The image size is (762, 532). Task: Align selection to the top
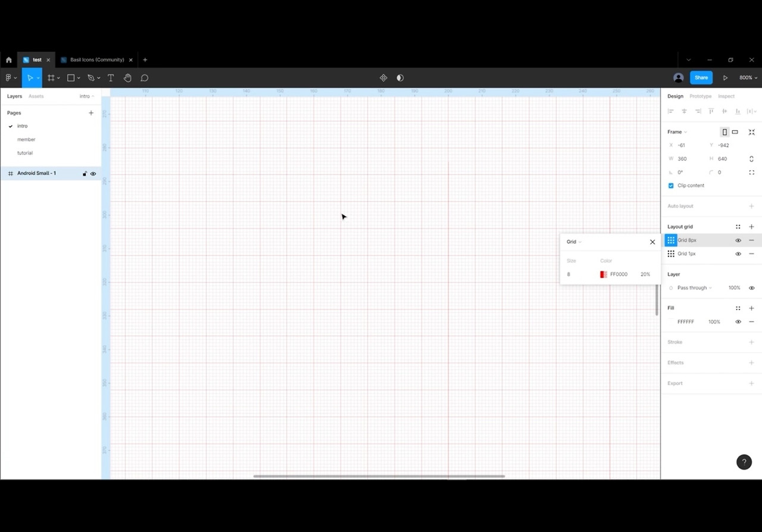711,111
